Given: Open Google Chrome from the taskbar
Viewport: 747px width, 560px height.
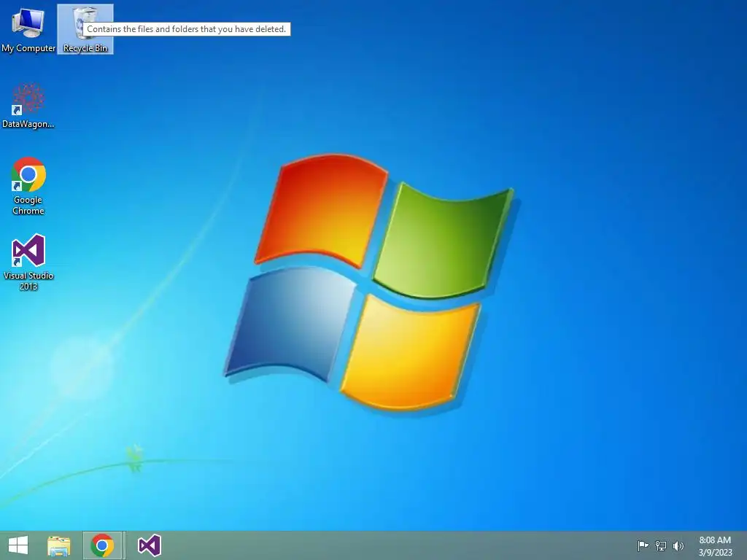Looking at the screenshot, I should pyautogui.click(x=102, y=545).
